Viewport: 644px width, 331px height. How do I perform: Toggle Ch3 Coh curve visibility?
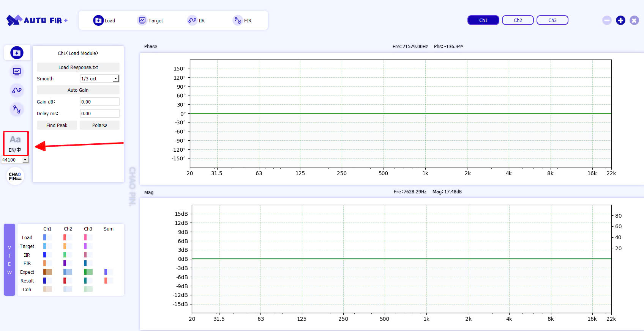pyautogui.click(x=88, y=289)
